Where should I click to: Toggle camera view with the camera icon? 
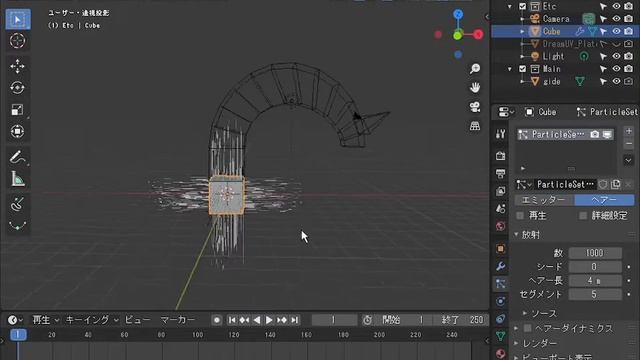[475, 107]
